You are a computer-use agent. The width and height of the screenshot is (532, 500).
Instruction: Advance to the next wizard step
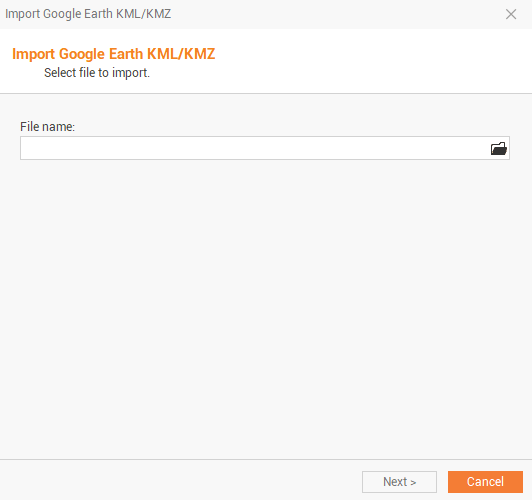point(399,482)
